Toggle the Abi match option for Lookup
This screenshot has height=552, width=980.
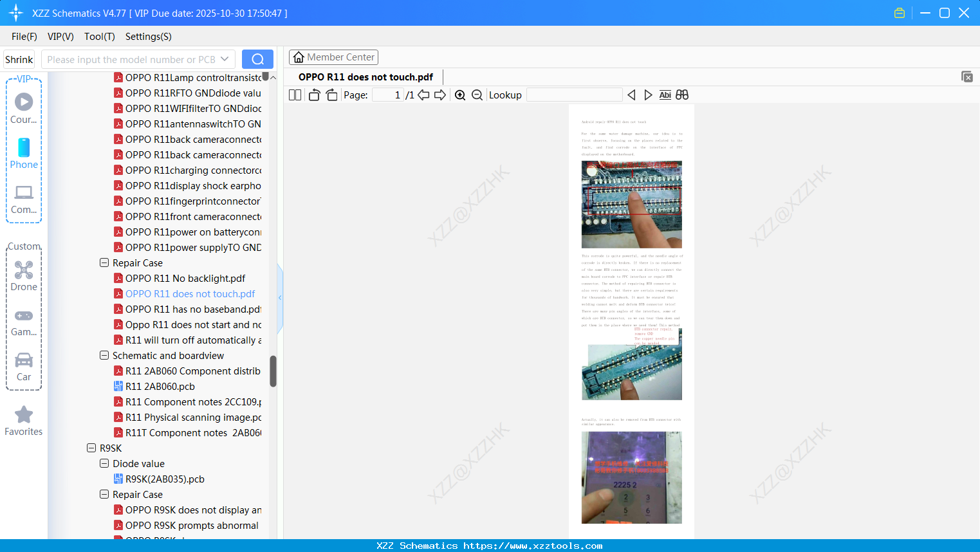[x=665, y=95]
